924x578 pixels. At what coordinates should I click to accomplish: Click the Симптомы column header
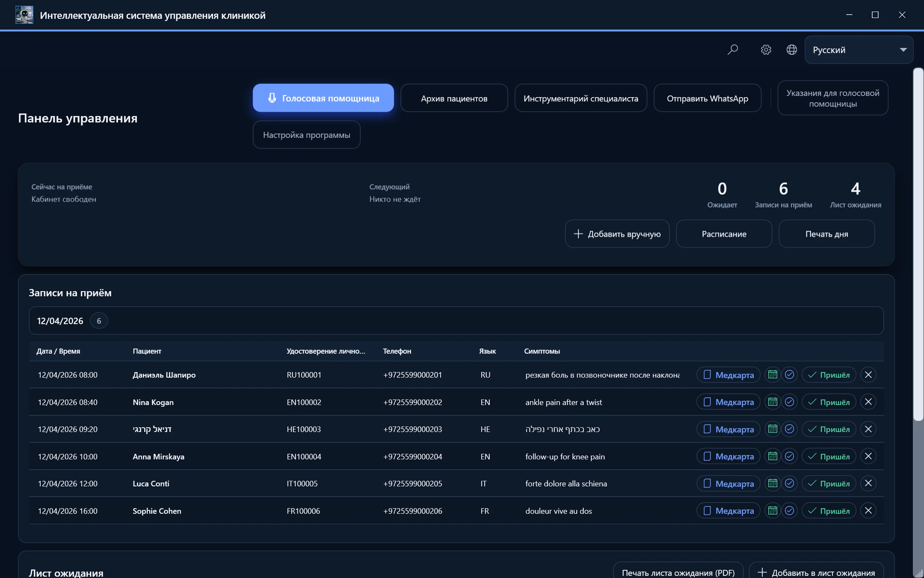click(542, 351)
